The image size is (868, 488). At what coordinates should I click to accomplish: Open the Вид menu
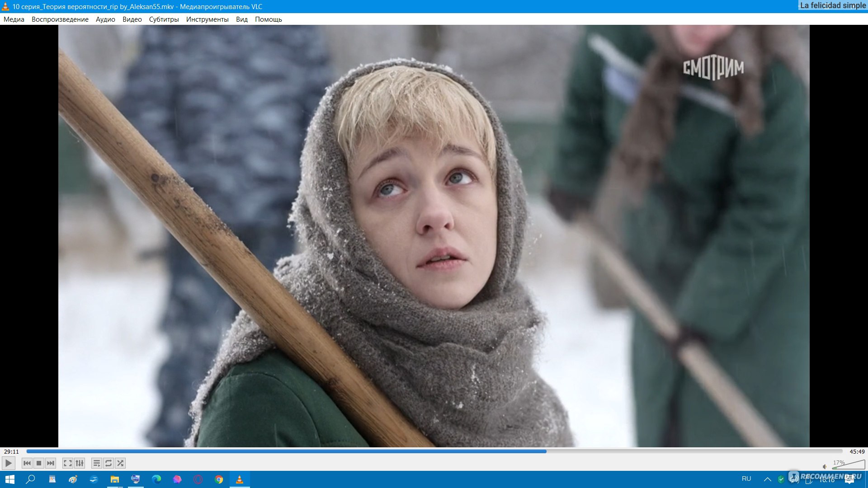[242, 19]
